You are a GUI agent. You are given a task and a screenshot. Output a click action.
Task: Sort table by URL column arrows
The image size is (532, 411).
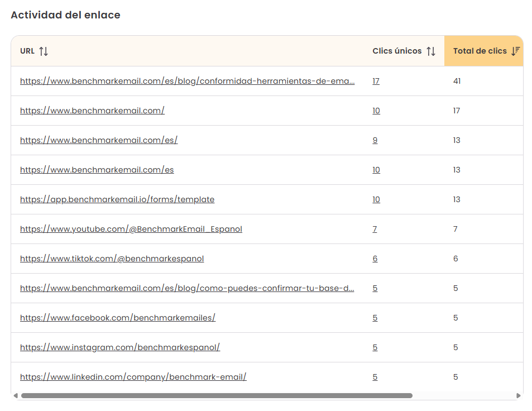tap(44, 51)
